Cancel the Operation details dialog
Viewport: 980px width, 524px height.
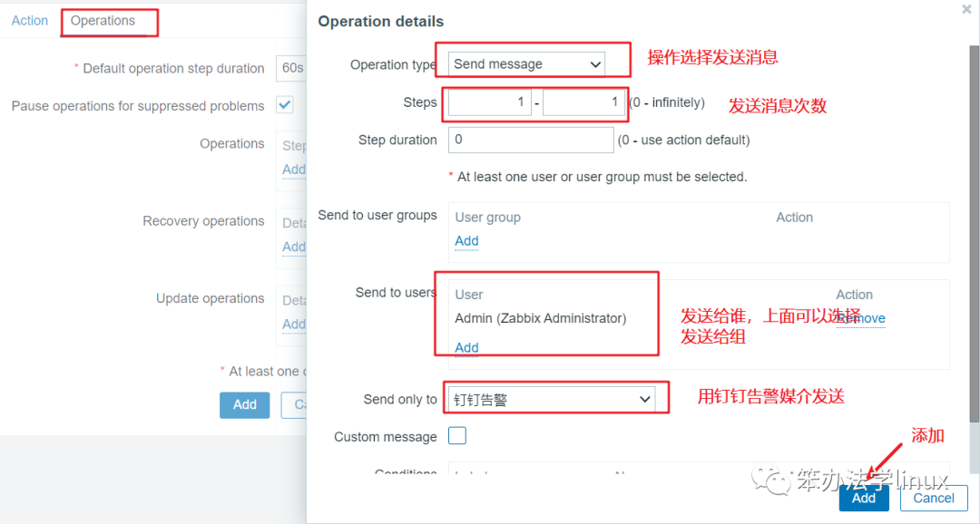934,498
